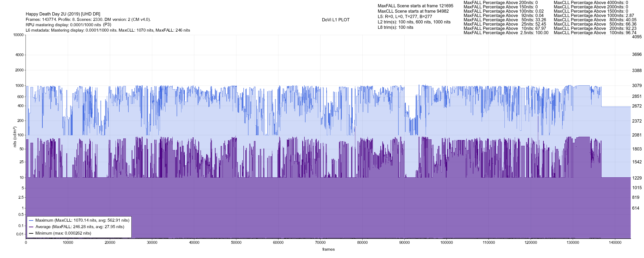Click the 10000 nits y-axis tick label
Image resolution: width=644 pixels, height=258 pixels.
(18, 35)
